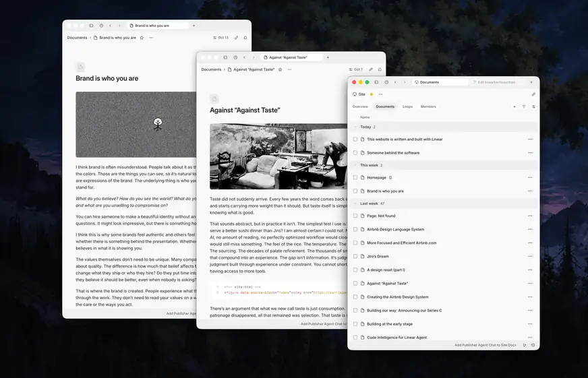Star the Against "Against Taste" document
This screenshot has width=588, height=378.
[x=280, y=69]
